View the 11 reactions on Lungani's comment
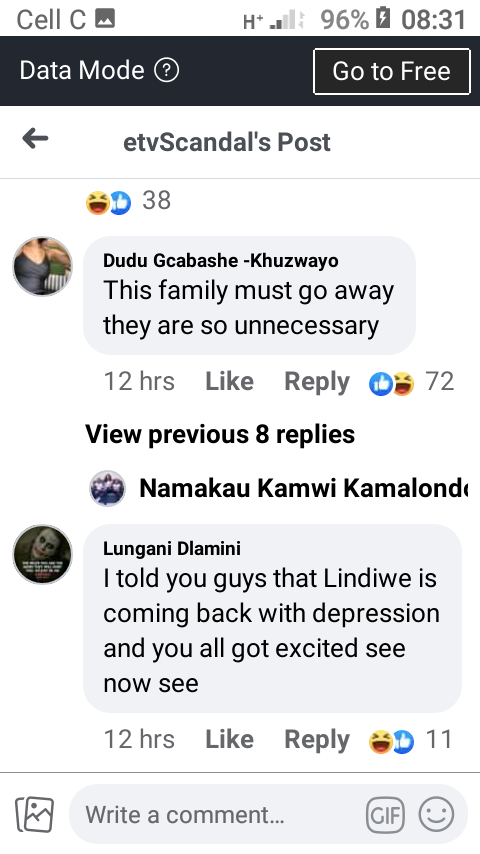This screenshot has width=480, height=854. click(x=411, y=740)
